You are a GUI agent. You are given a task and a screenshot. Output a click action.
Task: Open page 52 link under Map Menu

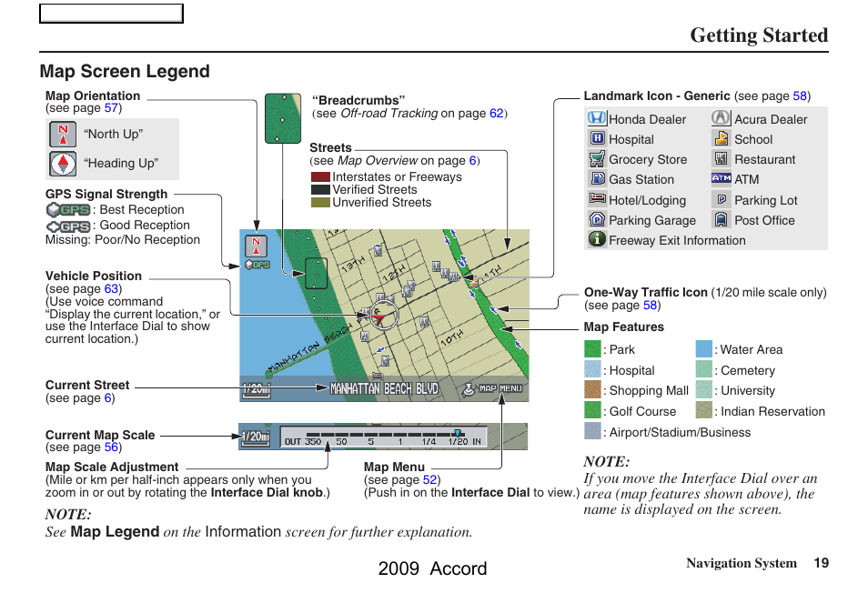coord(429,479)
